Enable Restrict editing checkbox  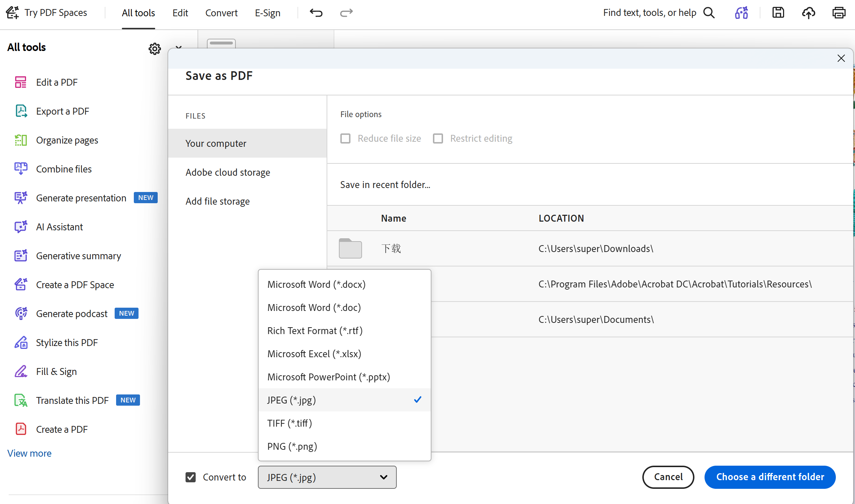click(x=438, y=138)
